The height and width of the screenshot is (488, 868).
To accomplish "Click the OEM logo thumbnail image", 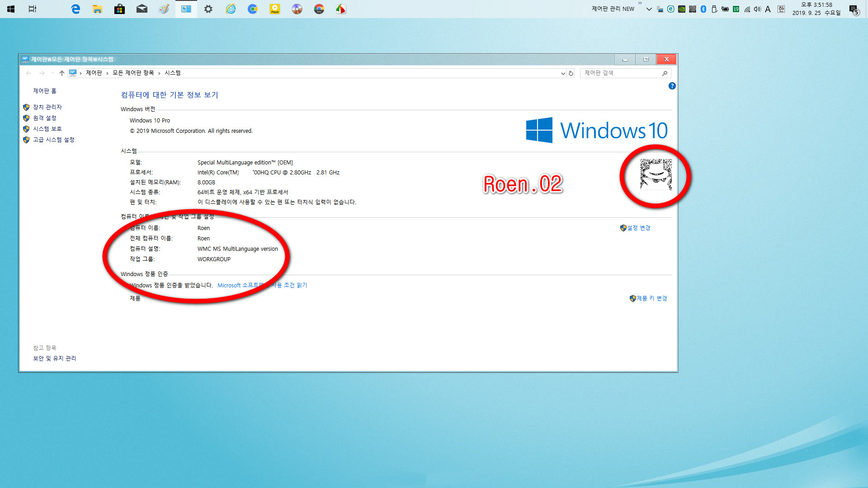I will (x=656, y=174).
